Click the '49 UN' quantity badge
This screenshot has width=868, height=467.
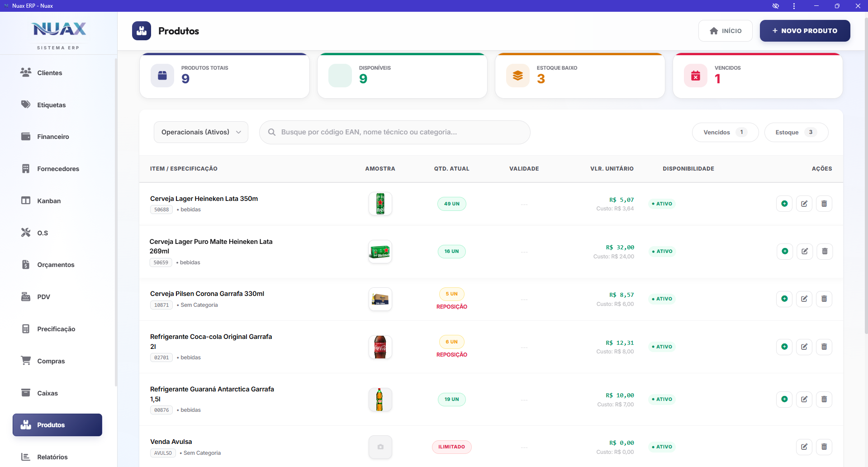pyautogui.click(x=452, y=204)
